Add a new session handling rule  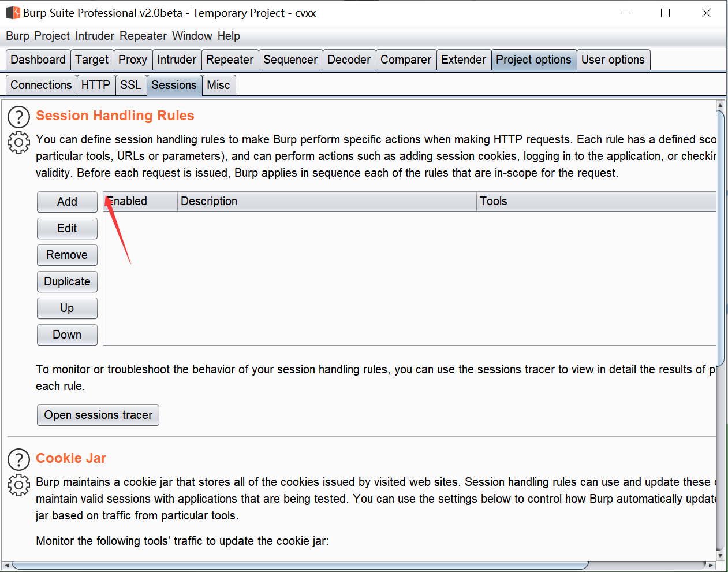click(x=67, y=202)
